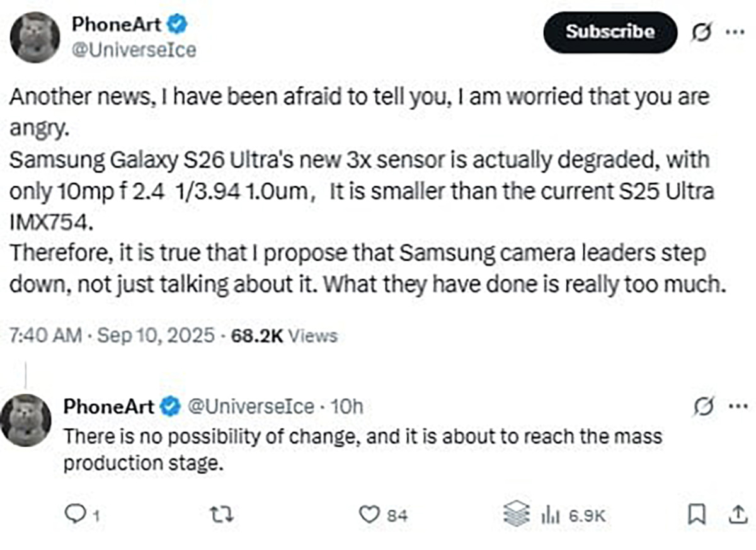
Task: Share the reply with the share icon
Action: point(735,515)
